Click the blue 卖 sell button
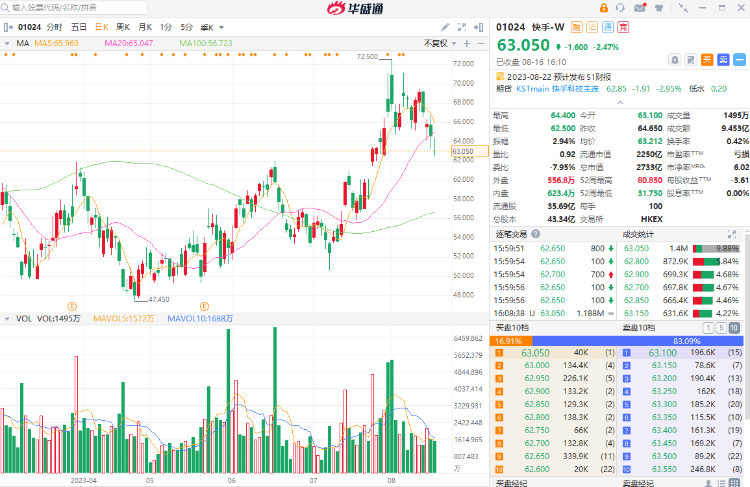 click(723, 60)
